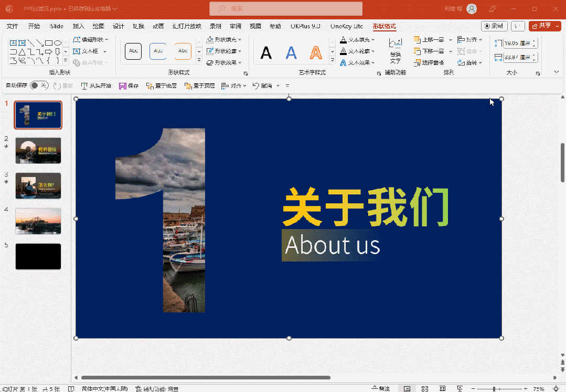Toggle 备注 notes pane in status bar
This screenshot has width=566, height=392.
pyautogui.click(x=381, y=389)
